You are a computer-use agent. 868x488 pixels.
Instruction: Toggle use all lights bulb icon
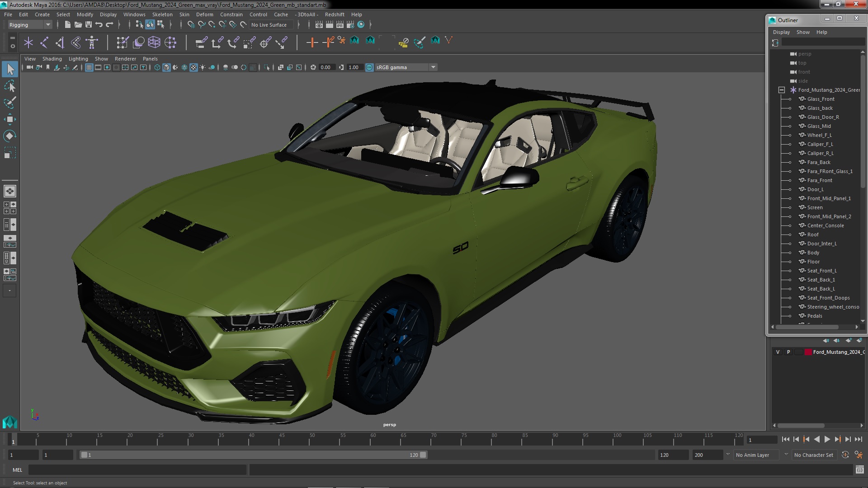[x=203, y=67]
